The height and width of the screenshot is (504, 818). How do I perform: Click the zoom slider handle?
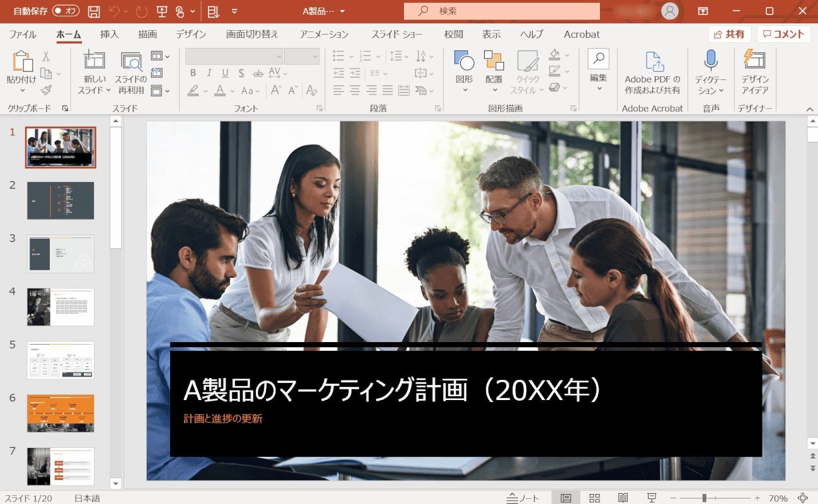click(x=704, y=498)
